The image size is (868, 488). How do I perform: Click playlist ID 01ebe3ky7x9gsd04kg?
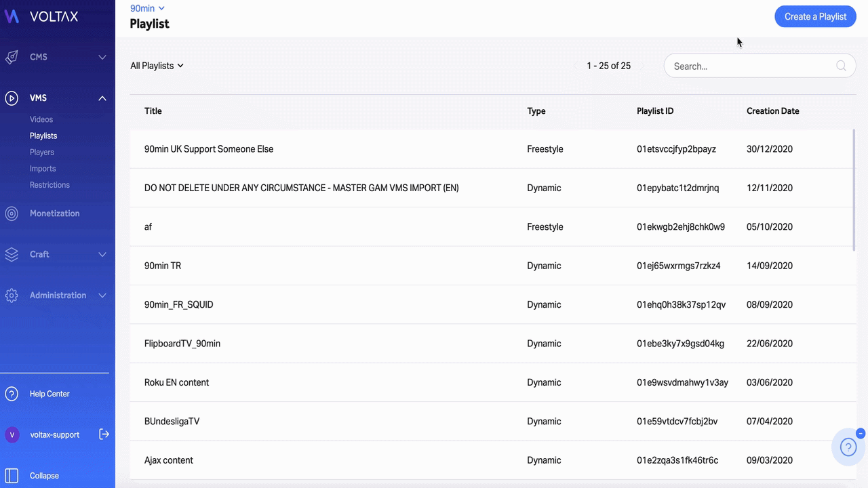click(x=680, y=344)
